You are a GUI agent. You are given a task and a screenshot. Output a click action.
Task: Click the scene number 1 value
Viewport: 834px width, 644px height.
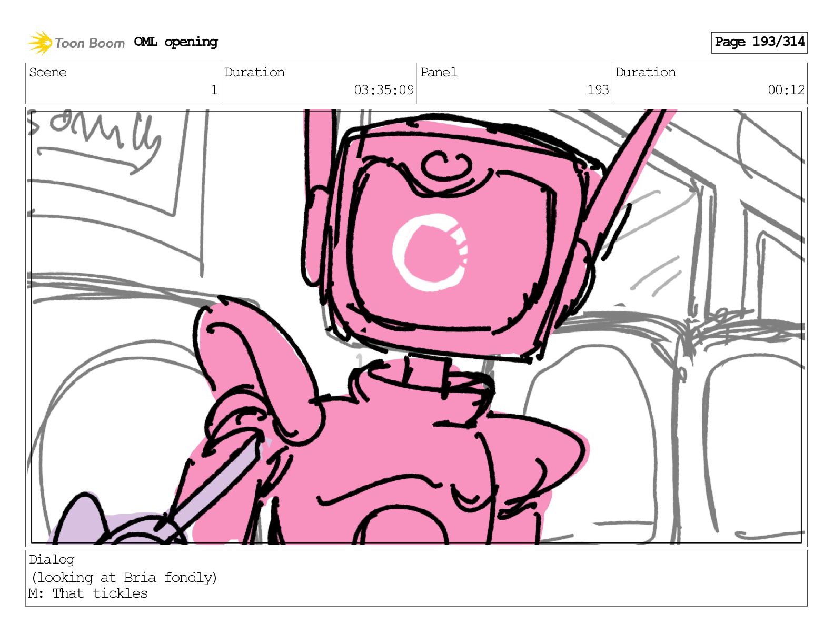coord(214,90)
